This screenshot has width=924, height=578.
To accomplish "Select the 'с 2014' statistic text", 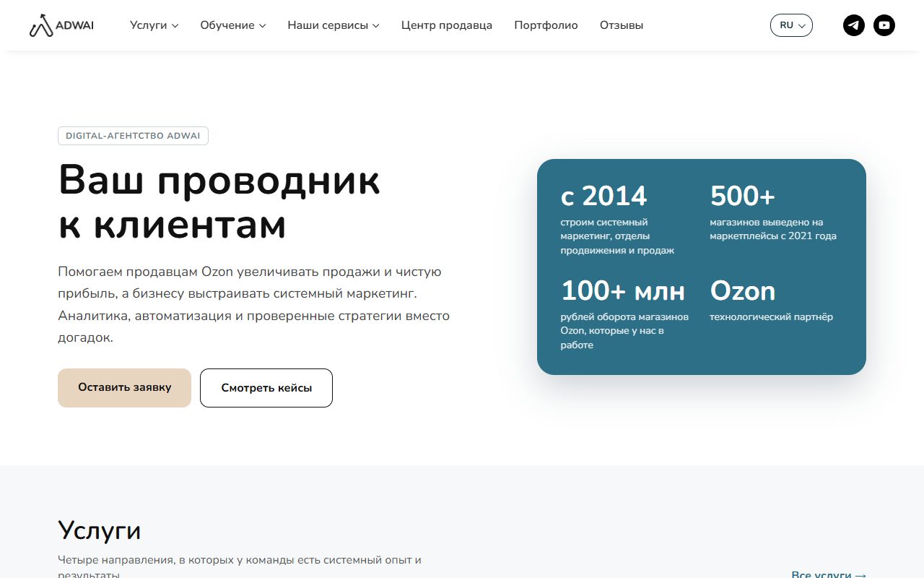I will click(603, 196).
